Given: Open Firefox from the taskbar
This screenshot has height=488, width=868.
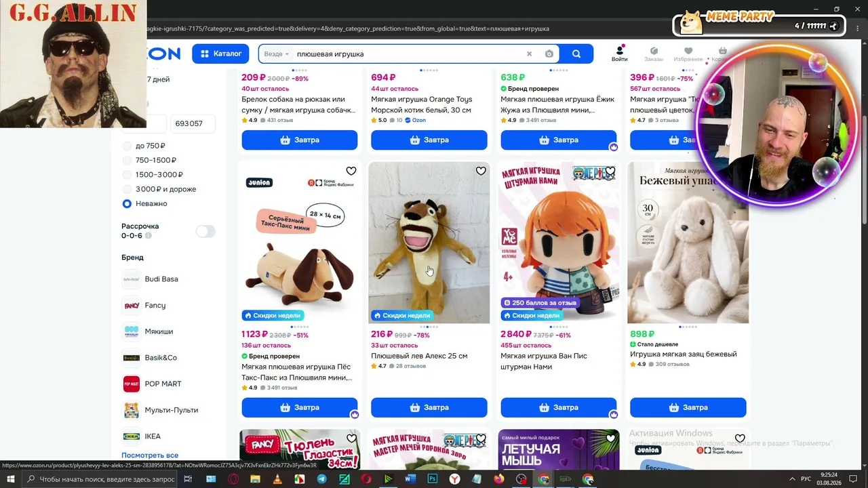Looking at the screenshot, I should click(x=499, y=479).
